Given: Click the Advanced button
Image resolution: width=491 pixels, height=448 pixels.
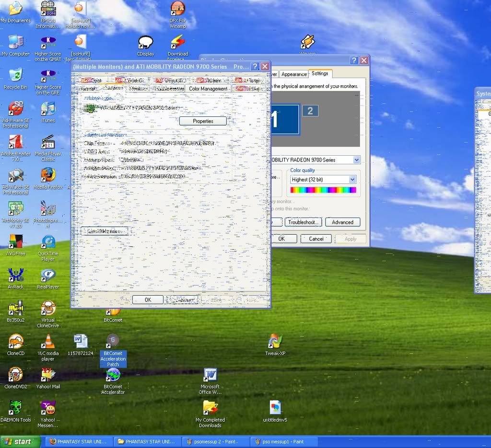Looking at the screenshot, I should [342, 222].
